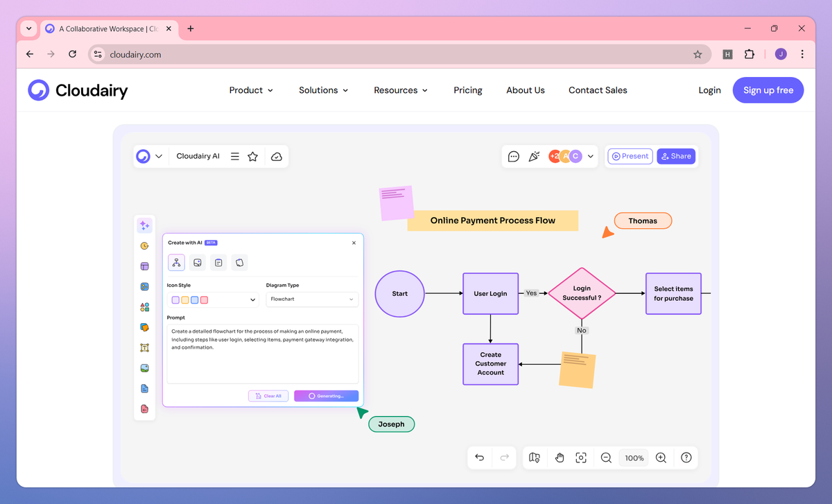Switch to the sticky notes generator tab in AI panel

click(239, 263)
